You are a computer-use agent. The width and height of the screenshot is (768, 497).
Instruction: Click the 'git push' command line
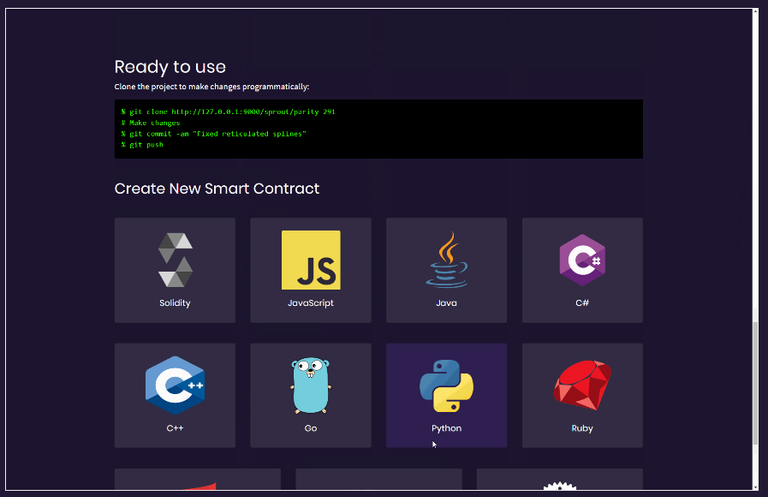pos(142,144)
